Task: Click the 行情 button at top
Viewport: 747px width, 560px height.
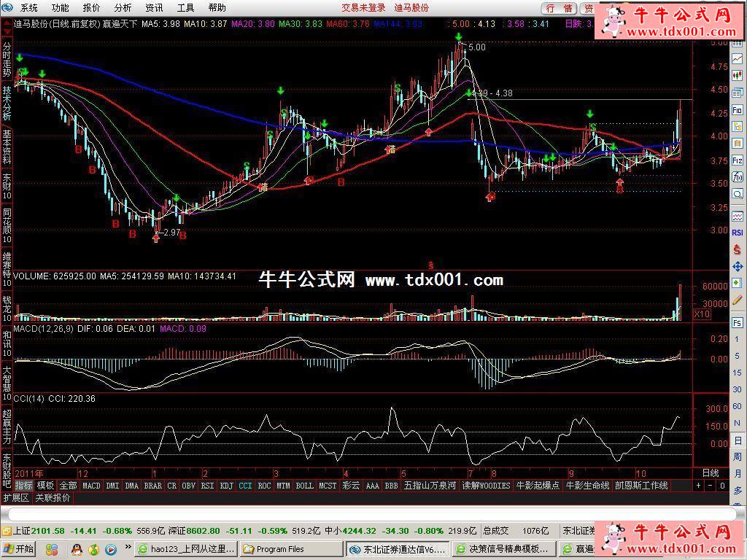Action: [559, 8]
